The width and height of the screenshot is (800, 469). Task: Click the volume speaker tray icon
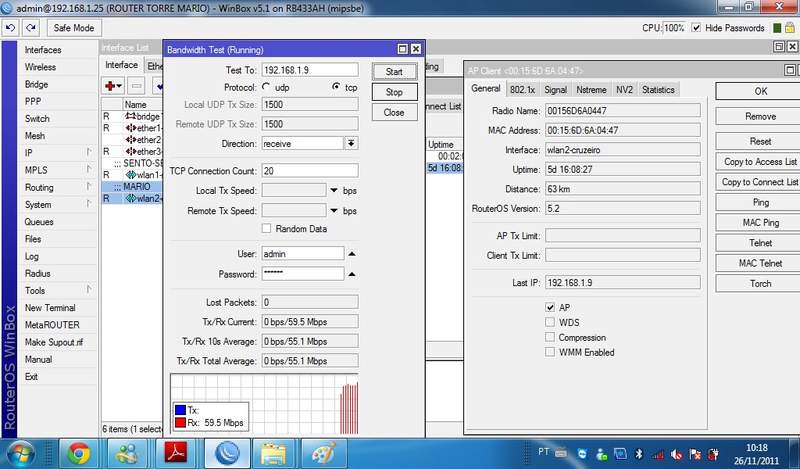coord(676,454)
